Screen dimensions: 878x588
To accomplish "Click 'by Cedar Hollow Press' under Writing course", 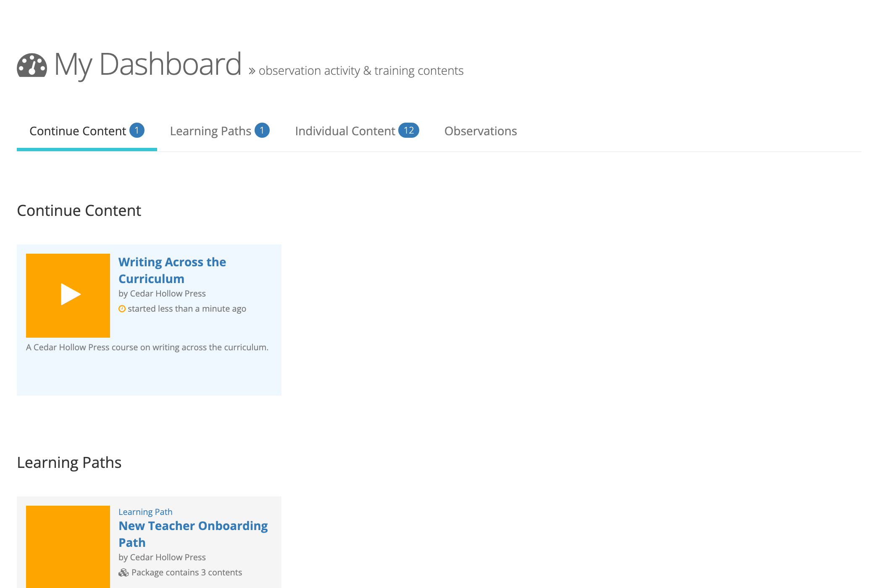I will 162,294.
